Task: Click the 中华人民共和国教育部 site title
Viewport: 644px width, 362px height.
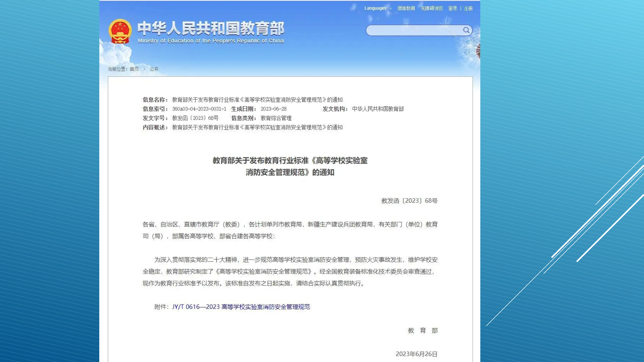Action: click(x=211, y=28)
